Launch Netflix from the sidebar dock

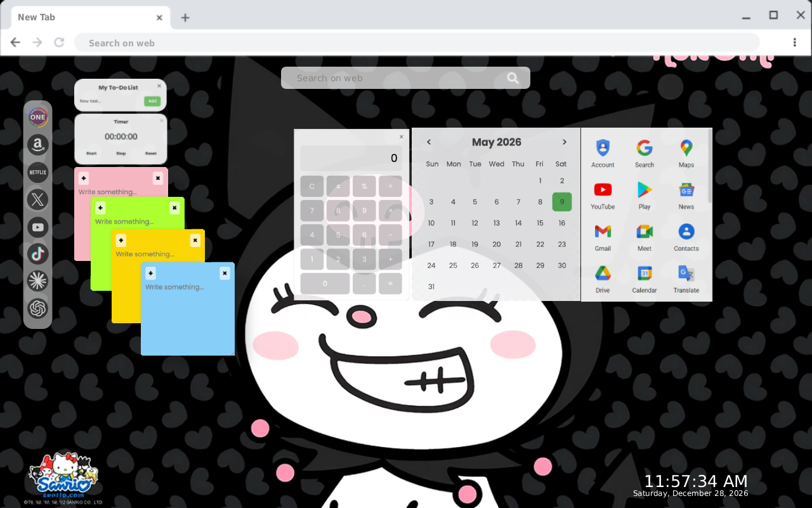(x=38, y=172)
